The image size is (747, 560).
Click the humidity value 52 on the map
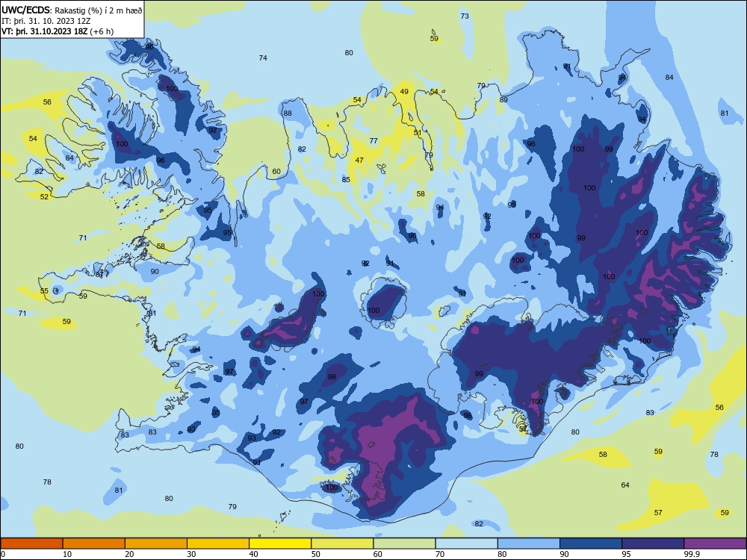(x=44, y=196)
